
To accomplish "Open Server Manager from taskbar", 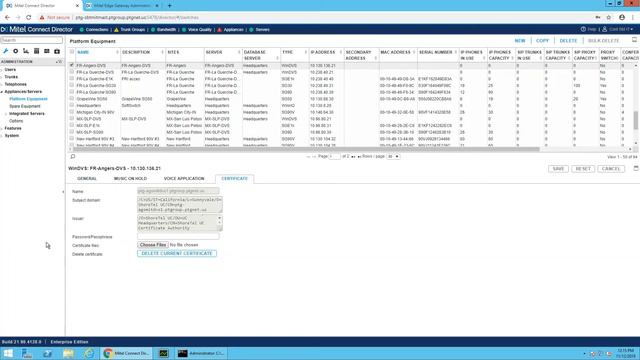I will click(x=27, y=353).
